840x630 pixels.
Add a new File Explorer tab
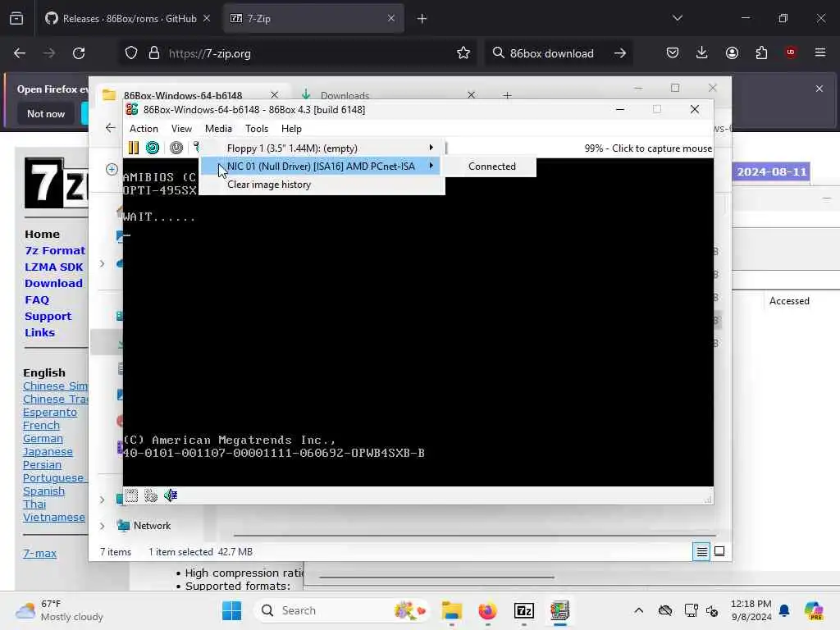click(507, 95)
